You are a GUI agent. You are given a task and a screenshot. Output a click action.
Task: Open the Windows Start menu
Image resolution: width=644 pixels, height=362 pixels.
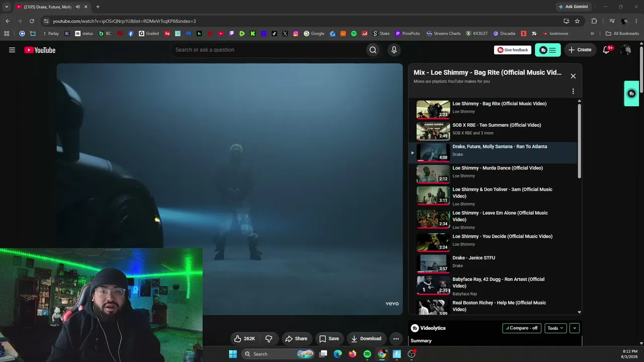tap(233, 354)
